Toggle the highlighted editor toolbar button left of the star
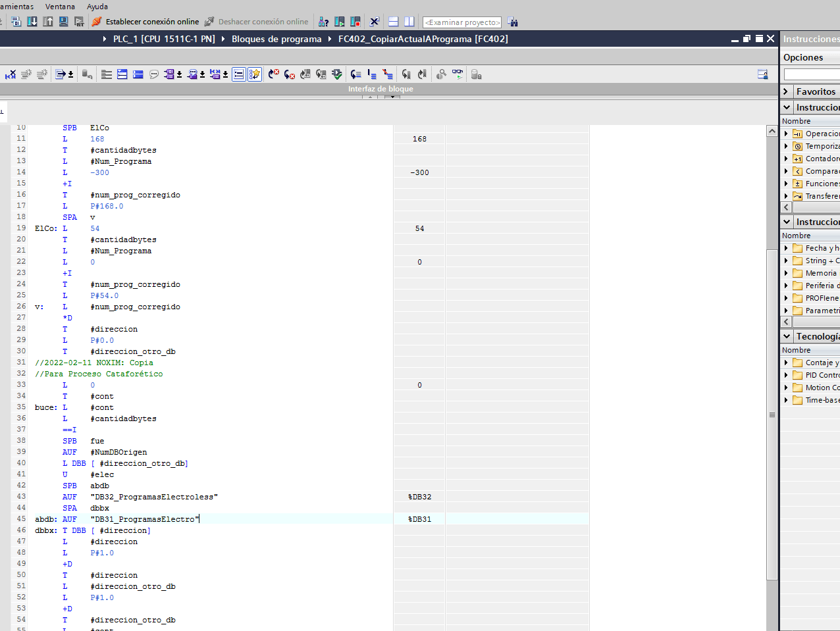Screen dimensions: 840x631 239,74
